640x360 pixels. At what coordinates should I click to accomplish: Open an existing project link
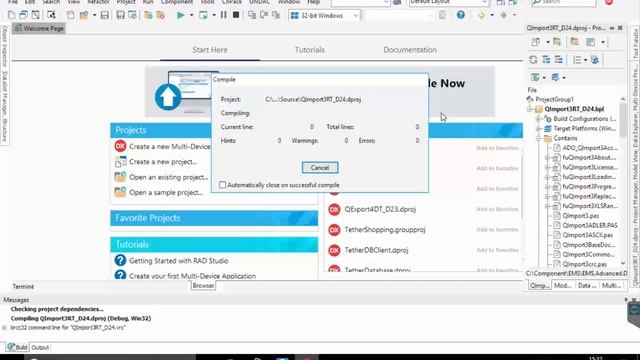click(x=169, y=177)
